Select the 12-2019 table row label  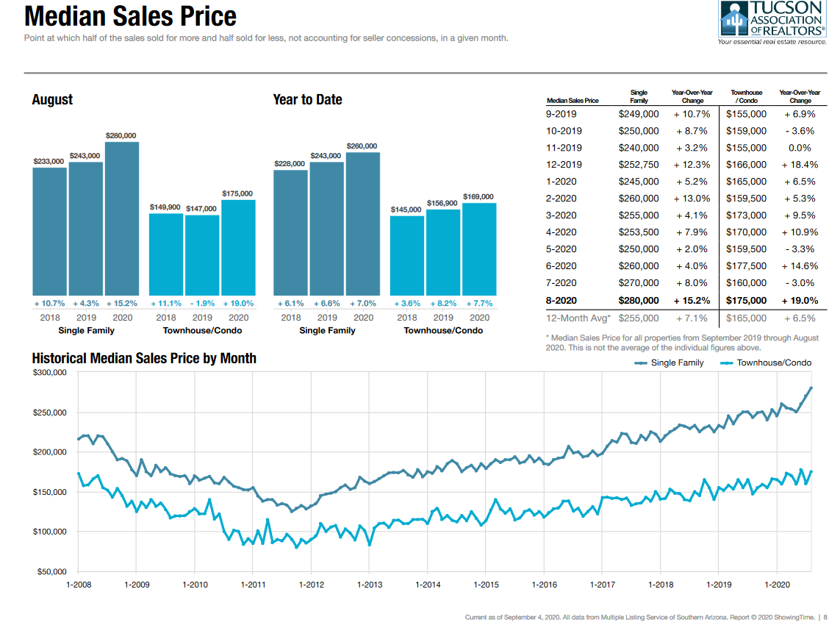coord(564,165)
